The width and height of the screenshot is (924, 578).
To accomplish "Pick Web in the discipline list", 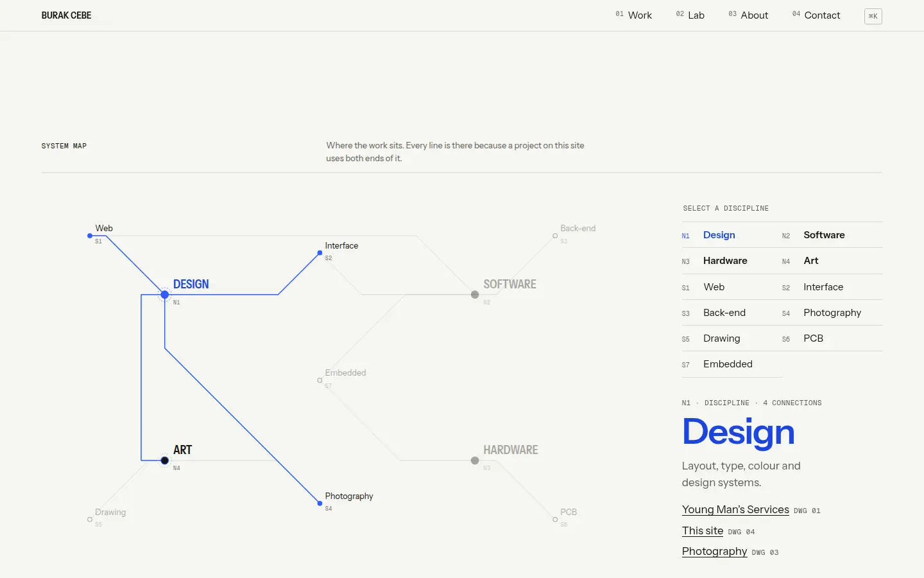I will point(732,287).
